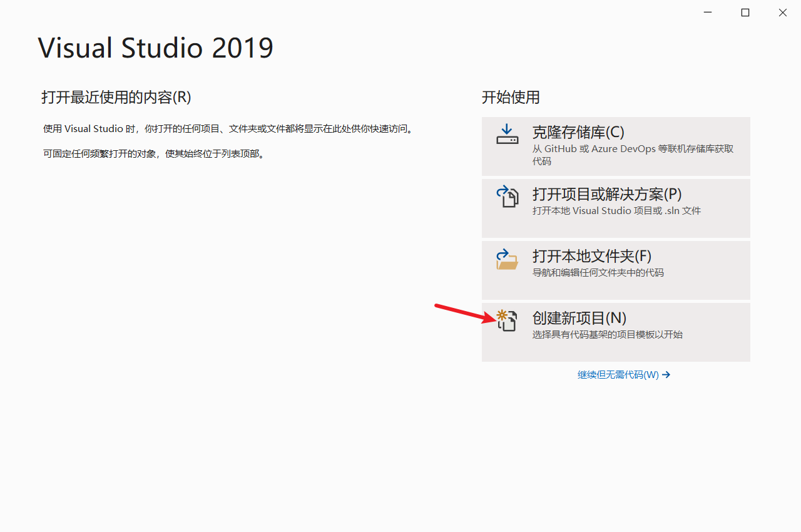Select 打开本地文件夹(F) option

(616, 270)
